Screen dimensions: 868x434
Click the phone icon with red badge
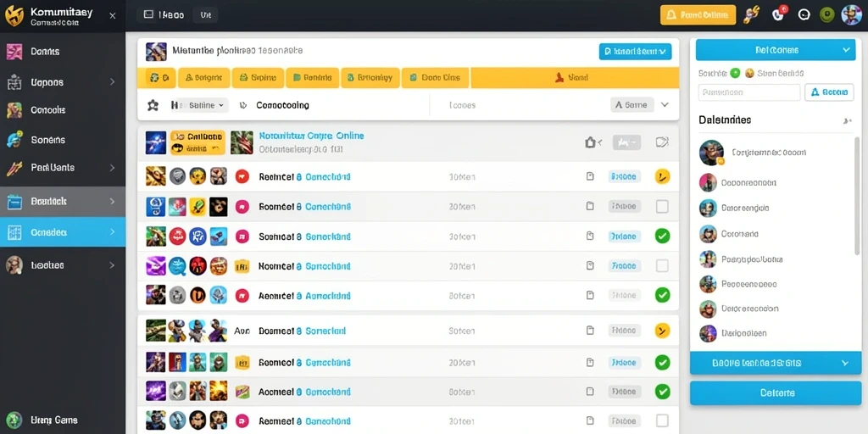click(780, 14)
